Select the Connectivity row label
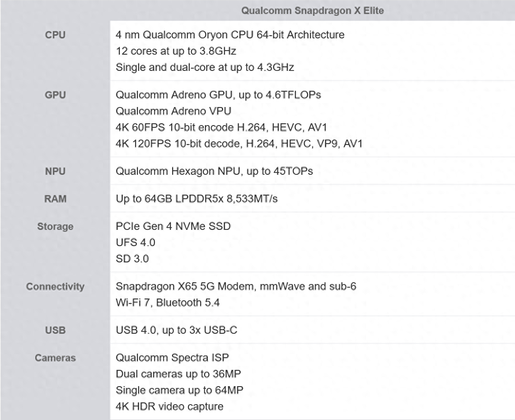Viewport: 515px width, 420px height. click(55, 287)
